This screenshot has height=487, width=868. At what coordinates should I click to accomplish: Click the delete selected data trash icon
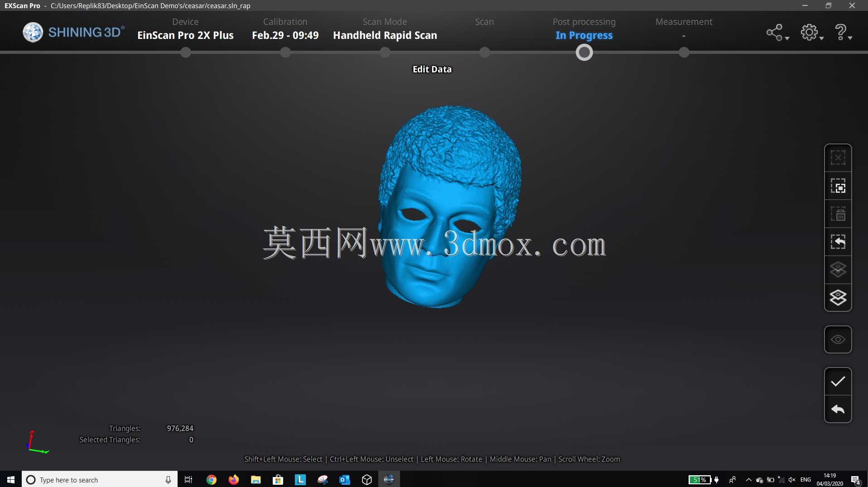click(x=838, y=214)
